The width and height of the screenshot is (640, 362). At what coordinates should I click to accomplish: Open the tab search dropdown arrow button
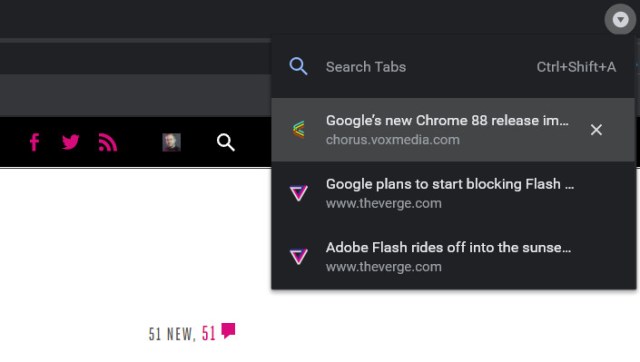point(620,19)
